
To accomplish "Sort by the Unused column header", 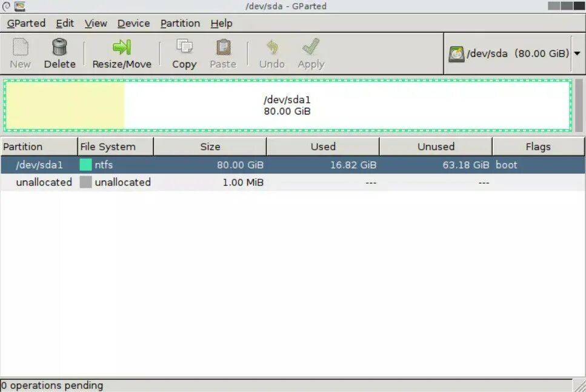I will point(436,147).
